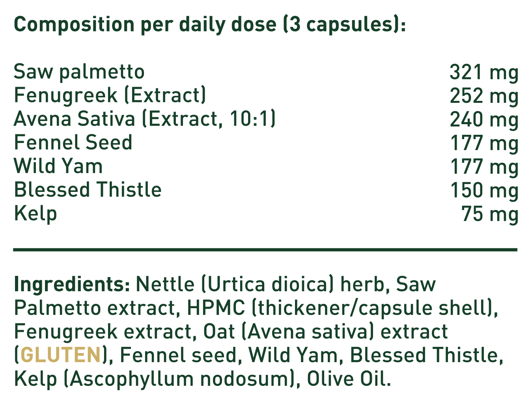This screenshot has width=532, height=402.
Task: Select the Olive Oil ingredient text
Action: 349,379
